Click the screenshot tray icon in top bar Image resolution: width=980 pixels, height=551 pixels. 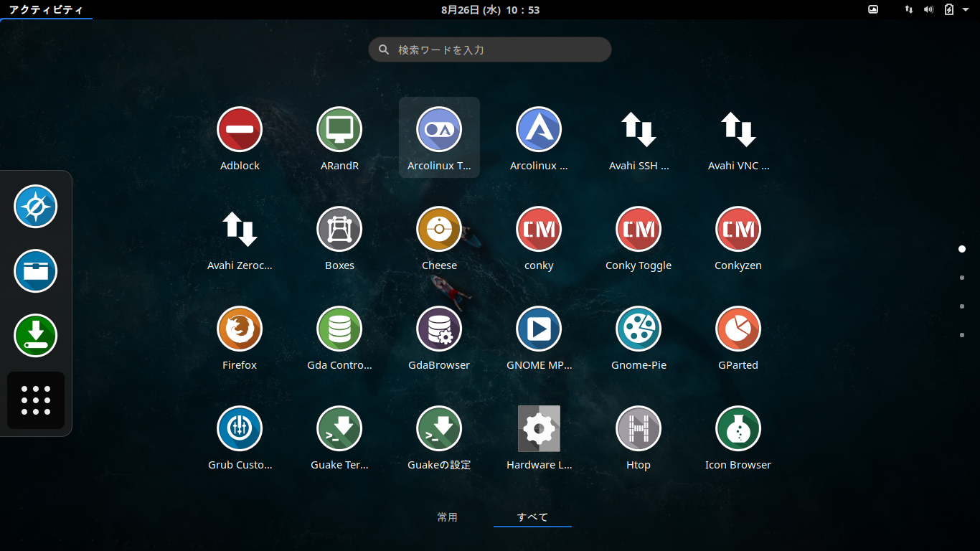[873, 9]
